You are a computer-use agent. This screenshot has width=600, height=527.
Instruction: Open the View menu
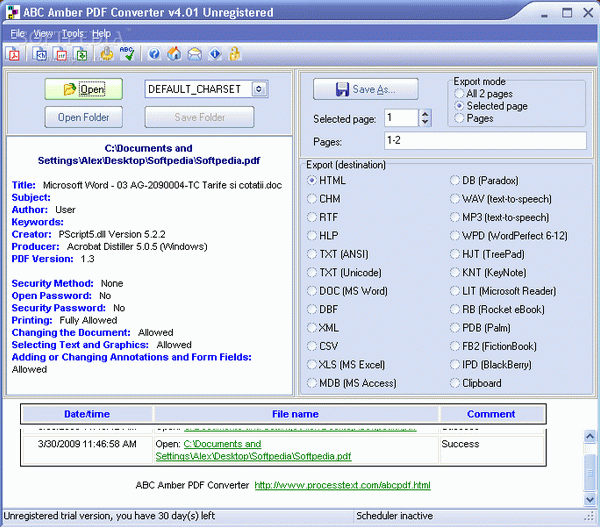[43, 34]
